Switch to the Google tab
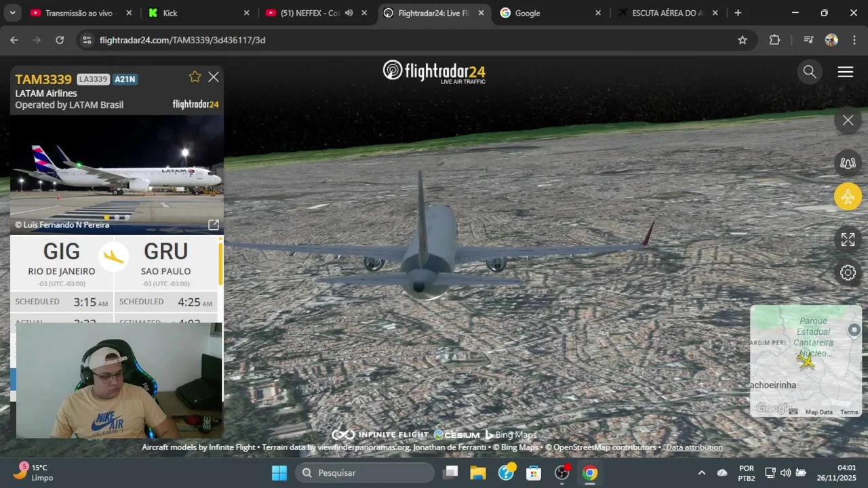 click(x=549, y=13)
